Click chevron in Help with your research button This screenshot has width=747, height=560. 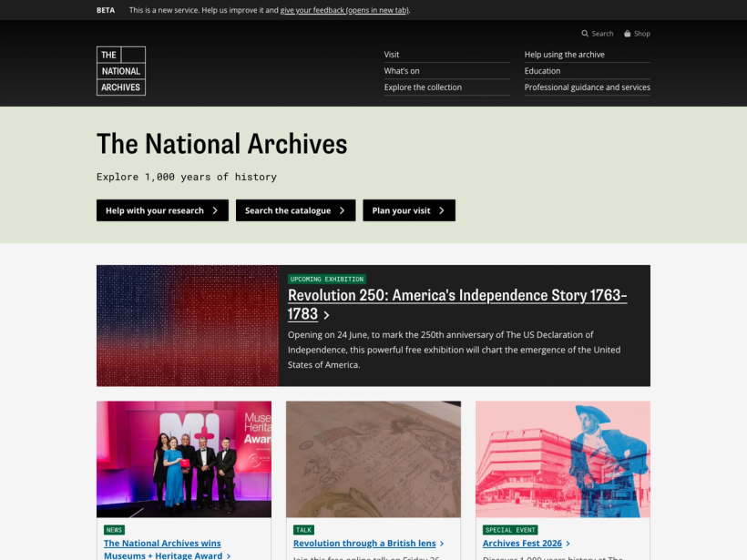215,210
